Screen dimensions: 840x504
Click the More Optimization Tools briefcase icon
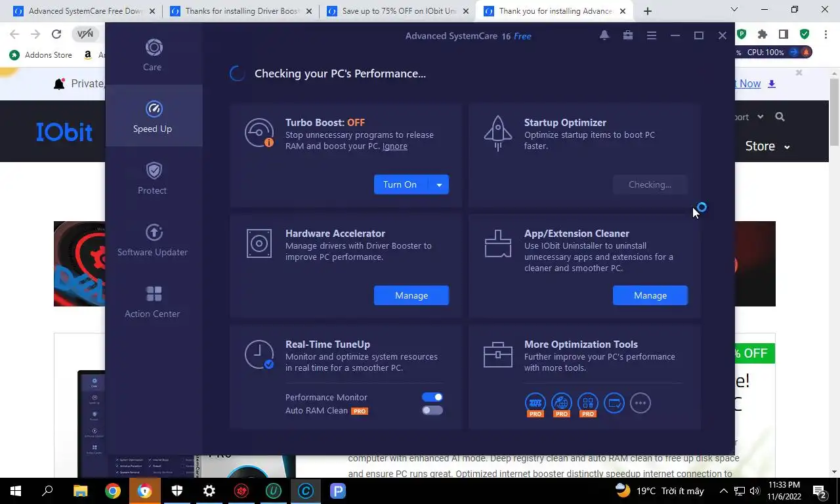498,354
